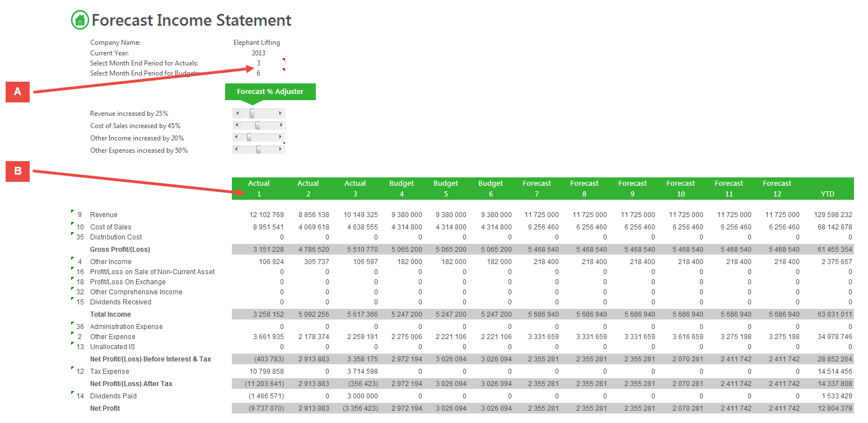868x423 pixels.
Task: Click the green home icon beside the title
Action: [x=80, y=20]
